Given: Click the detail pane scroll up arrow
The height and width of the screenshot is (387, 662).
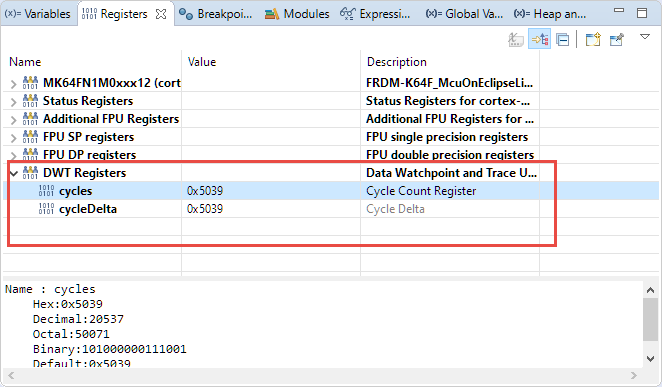Looking at the screenshot, I should (650, 290).
